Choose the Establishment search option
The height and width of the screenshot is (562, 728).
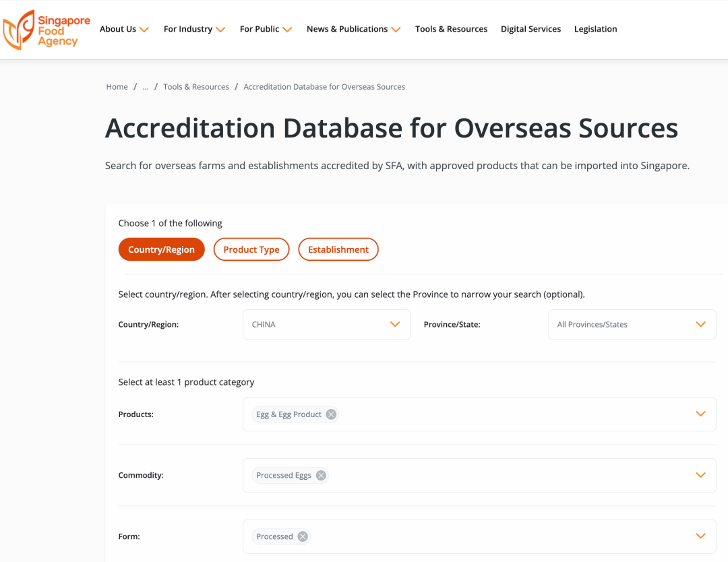(x=338, y=249)
